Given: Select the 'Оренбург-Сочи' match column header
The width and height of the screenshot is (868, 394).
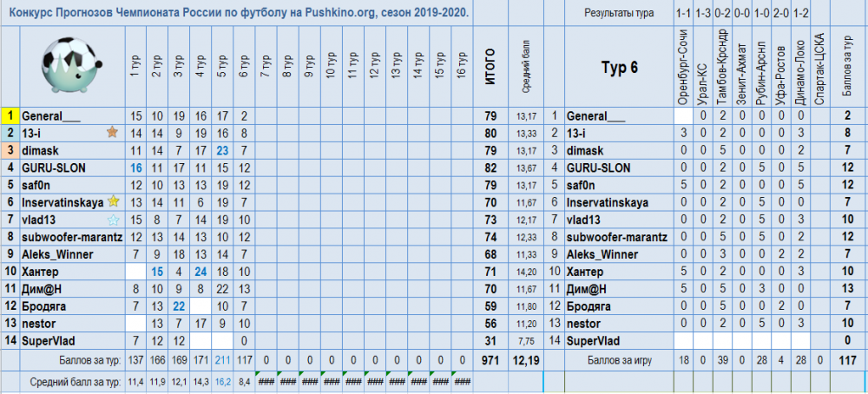Looking at the screenshot, I should [x=684, y=67].
